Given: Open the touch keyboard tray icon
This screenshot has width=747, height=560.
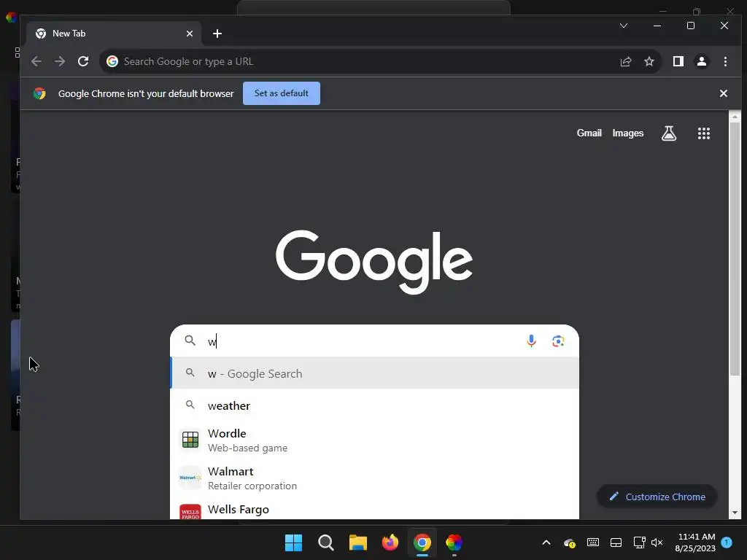Looking at the screenshot, I should (x=592, y=542).
